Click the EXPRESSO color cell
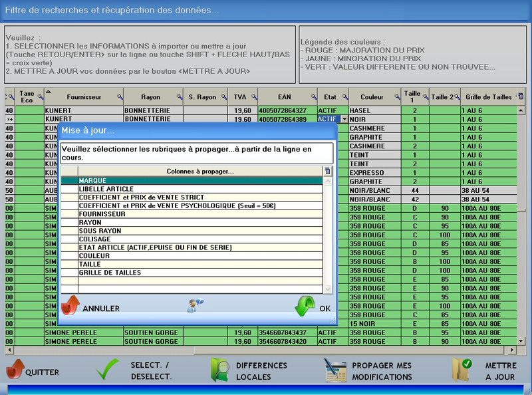The height and width of the screenshot is (395, 532). click(375, 173)
